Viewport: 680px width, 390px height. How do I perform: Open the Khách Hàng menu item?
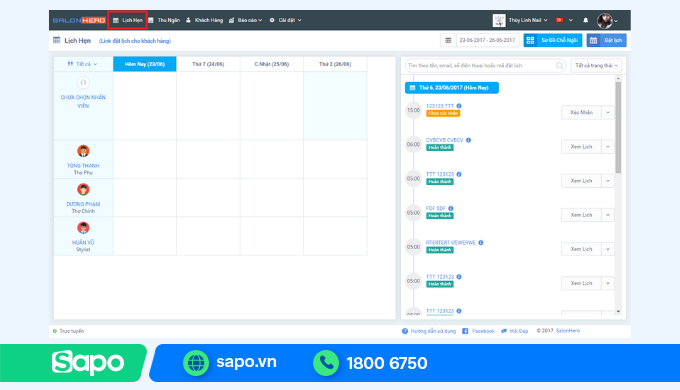(204, 20)
